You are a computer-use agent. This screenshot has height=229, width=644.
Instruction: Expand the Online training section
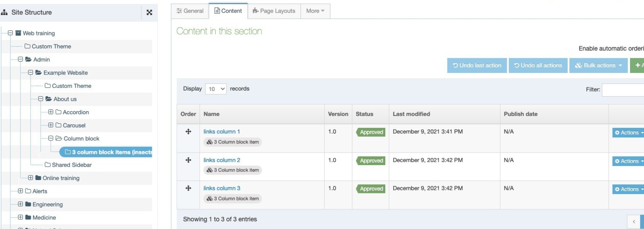coord(30,178)
